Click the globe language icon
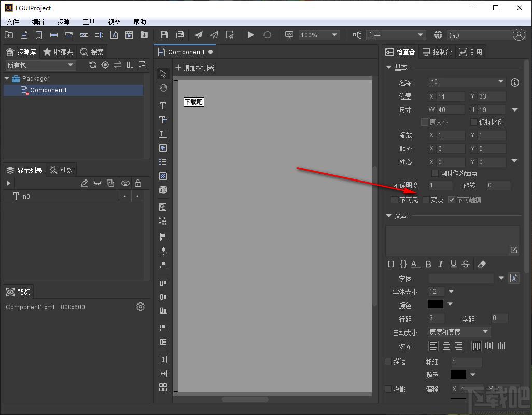The width and height of the screenshot is (532, 415). pyautogui.click(x=438, y=35)
